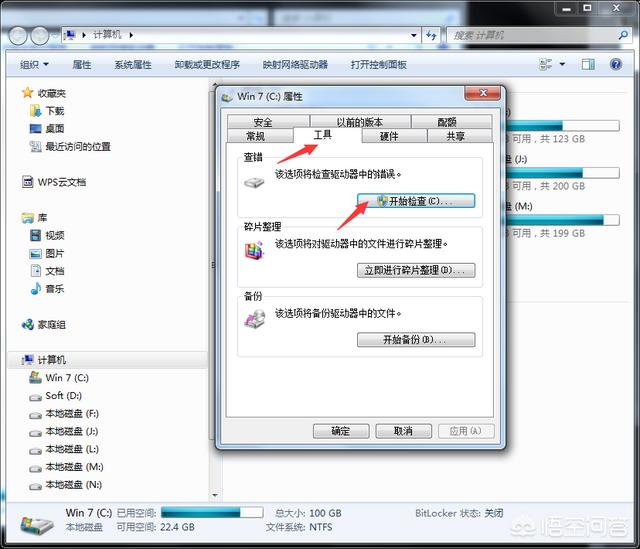Close the Win 7 (C:) 属性 dialog
Viewport: 640px width, 549px height.
click(x=482, y=93)
